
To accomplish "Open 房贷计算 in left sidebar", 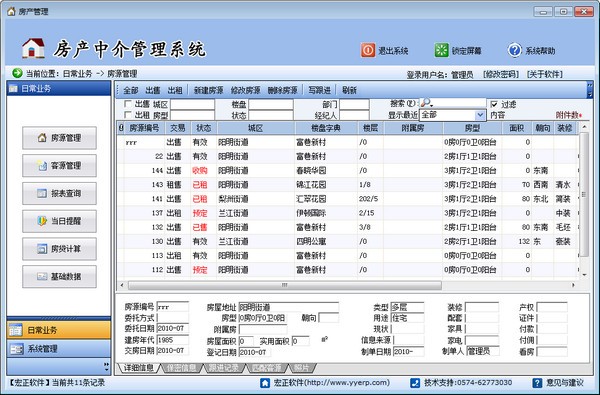I will (59, 249).
